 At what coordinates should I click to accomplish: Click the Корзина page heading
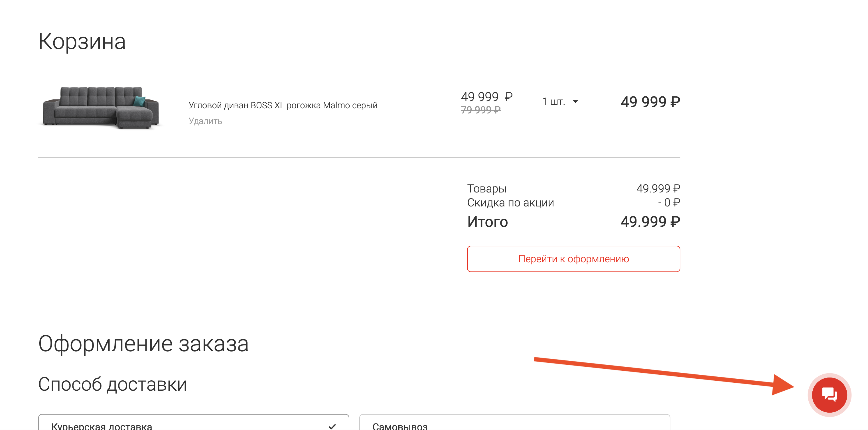tap(82, 42)
